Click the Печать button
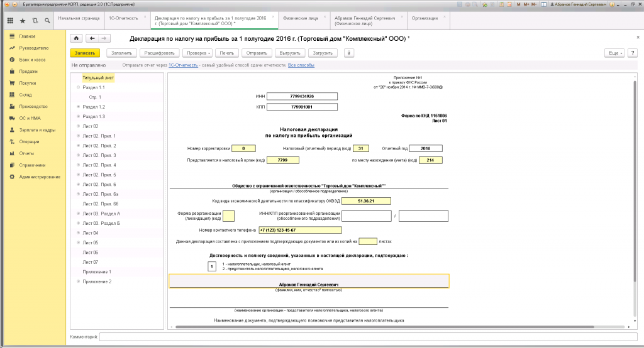Viewport: 644px width, 348px height. [x=226, y=53]
